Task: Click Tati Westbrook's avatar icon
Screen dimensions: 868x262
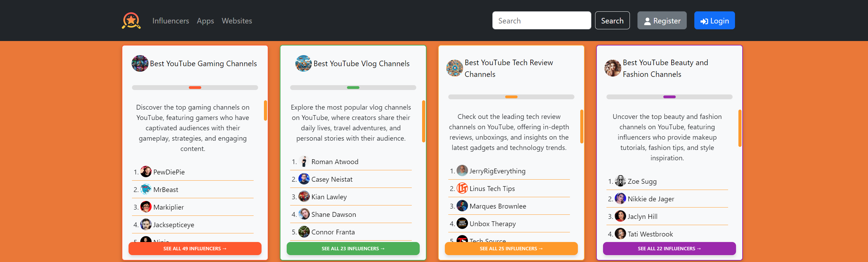Action: [621, 233]
